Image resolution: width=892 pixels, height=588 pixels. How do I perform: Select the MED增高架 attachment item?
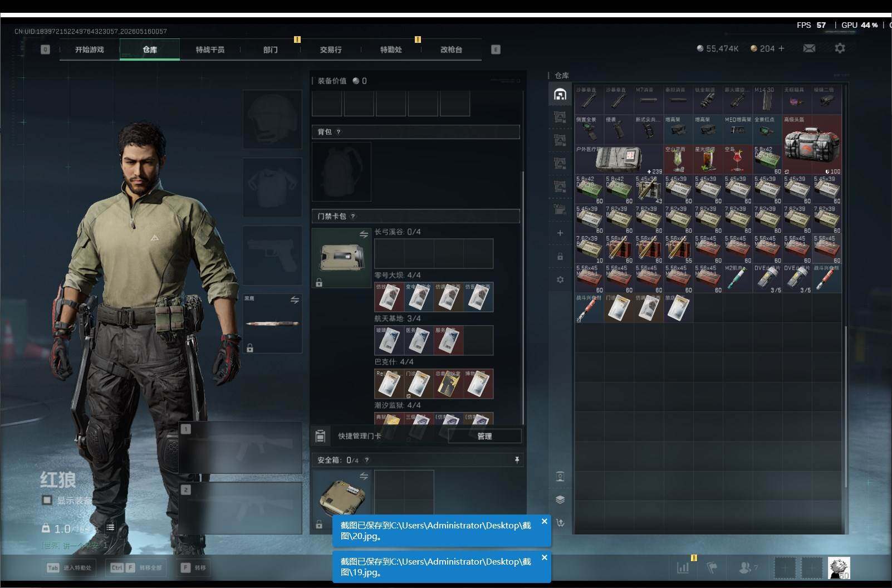coord(738,130)
